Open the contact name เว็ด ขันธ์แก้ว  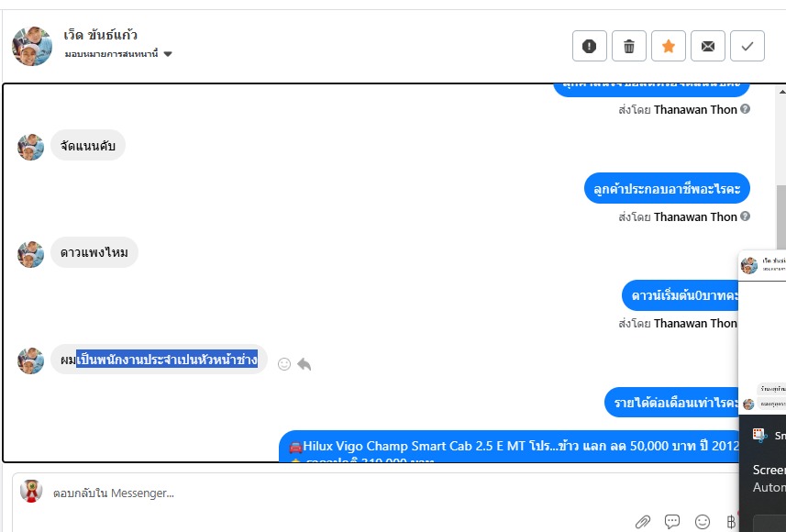point(101,35)
